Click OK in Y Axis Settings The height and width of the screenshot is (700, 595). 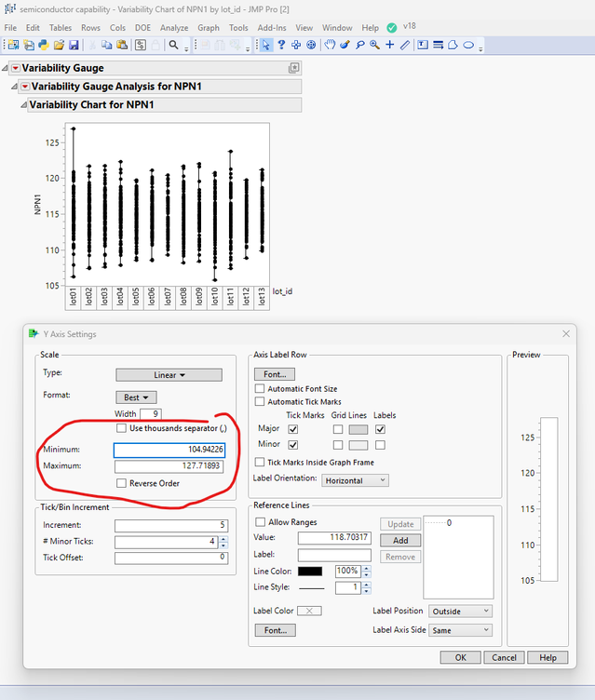click(x=461, y=657)
